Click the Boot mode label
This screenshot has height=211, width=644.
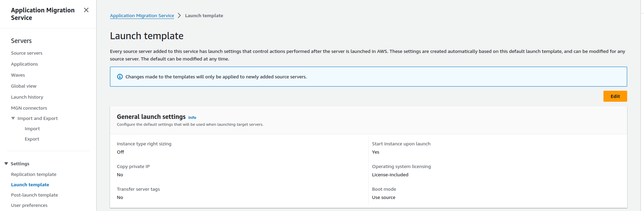click(x=384, y=189)
